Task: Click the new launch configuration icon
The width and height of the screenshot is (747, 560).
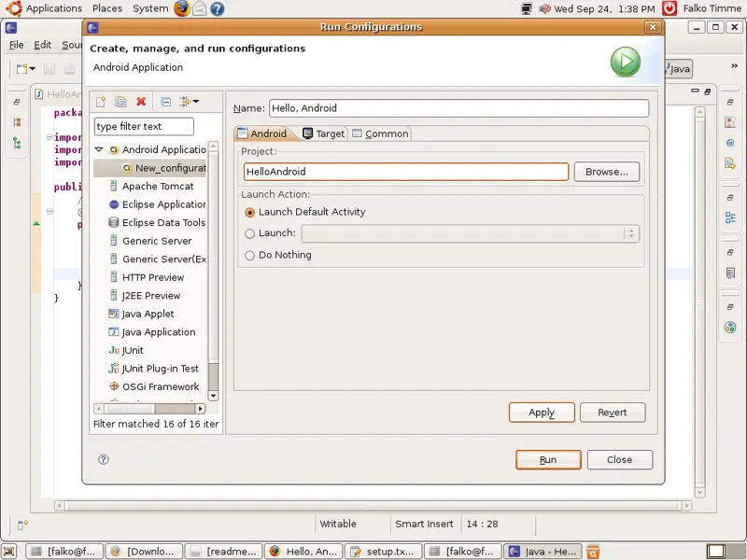Action: pos(101,102)
